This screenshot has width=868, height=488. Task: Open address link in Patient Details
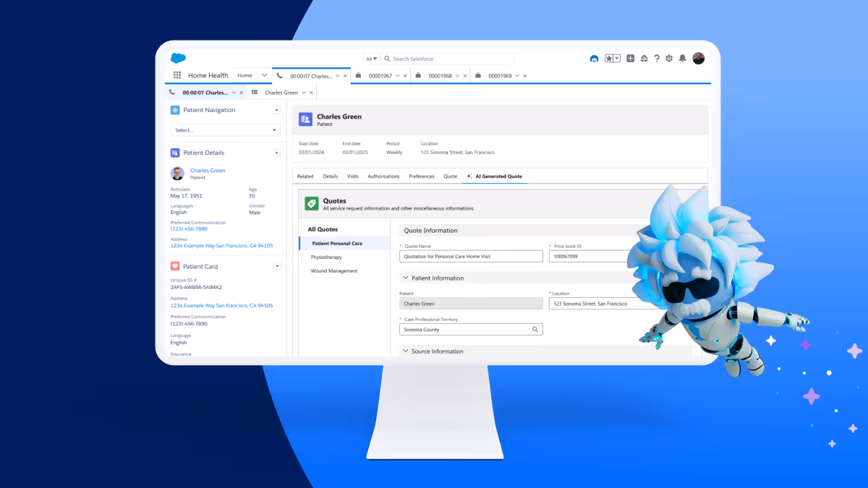[x=221, y=246]
